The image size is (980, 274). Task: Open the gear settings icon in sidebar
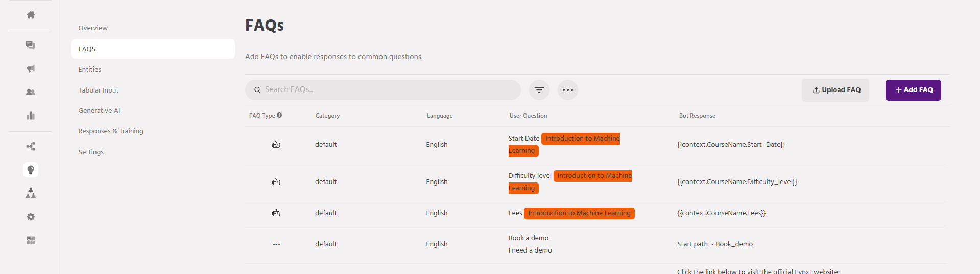(x=31, y=217)
